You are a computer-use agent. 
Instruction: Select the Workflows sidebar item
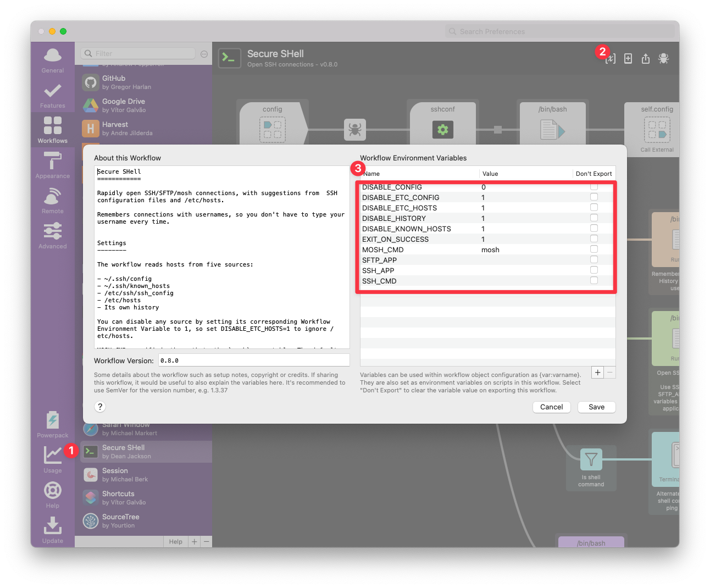point(53,130)
